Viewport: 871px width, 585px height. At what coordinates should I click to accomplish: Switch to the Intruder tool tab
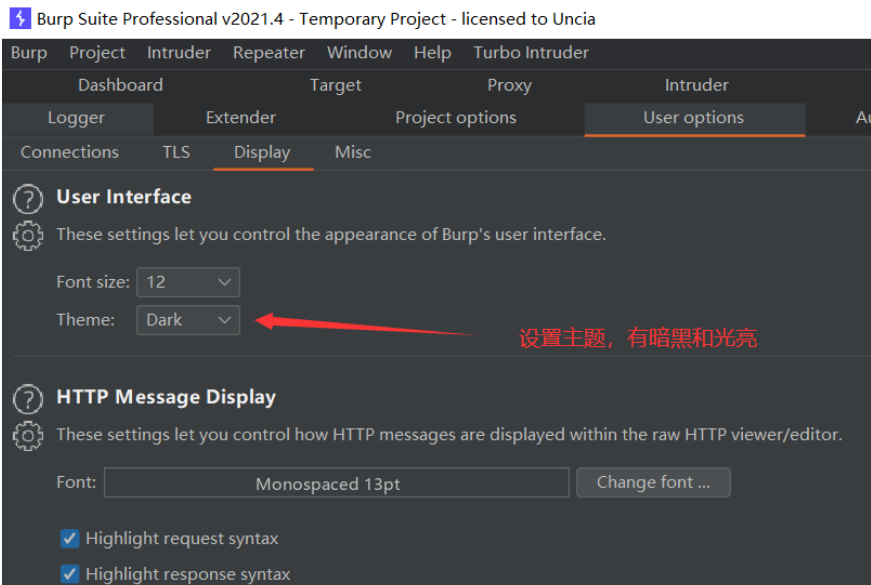click(x=697, y=85)
